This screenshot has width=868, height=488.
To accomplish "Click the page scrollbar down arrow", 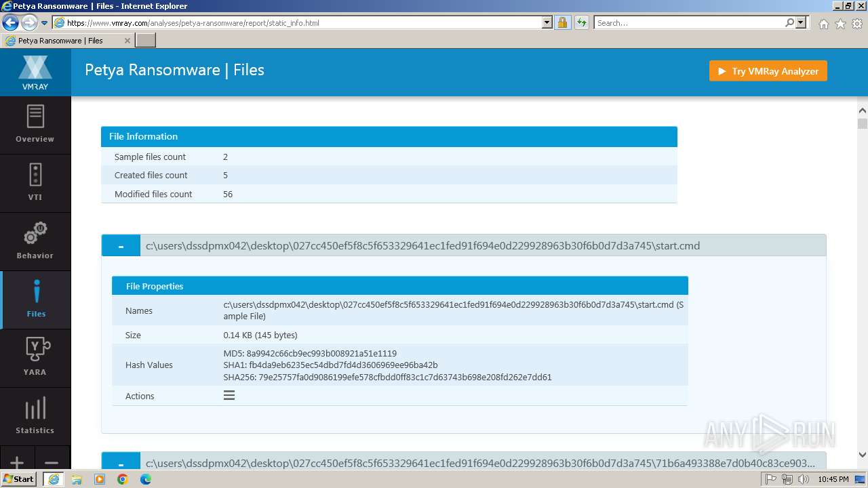I will coord(863,455).
